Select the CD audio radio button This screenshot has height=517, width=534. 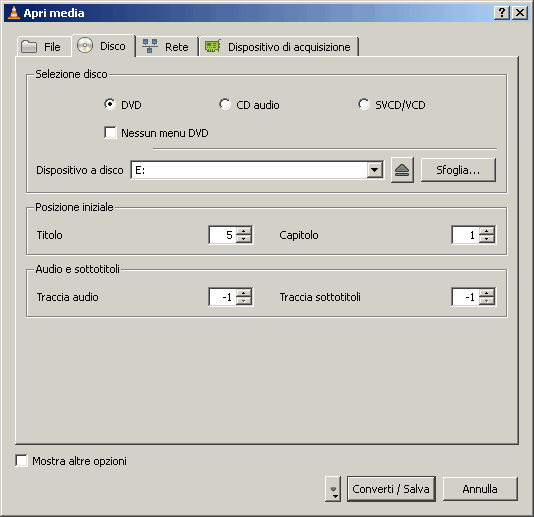(x=225, y=104)
